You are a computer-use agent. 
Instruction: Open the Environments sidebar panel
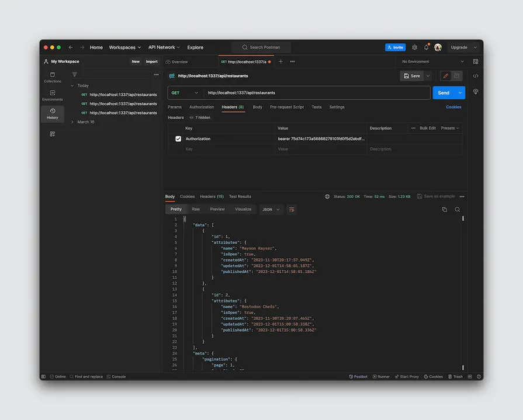(x=52, y=95)
